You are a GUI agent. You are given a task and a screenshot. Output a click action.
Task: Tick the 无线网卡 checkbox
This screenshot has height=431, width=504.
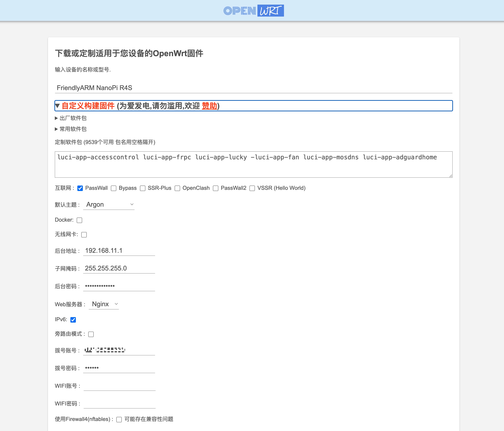click(x=84, y=235)
